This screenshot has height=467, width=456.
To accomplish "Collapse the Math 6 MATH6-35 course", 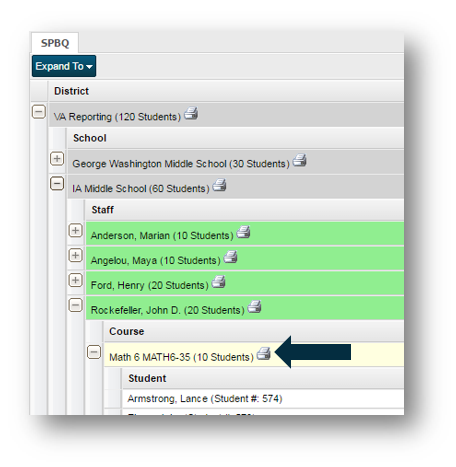I will pyautogui.click(x=94, y=352).
